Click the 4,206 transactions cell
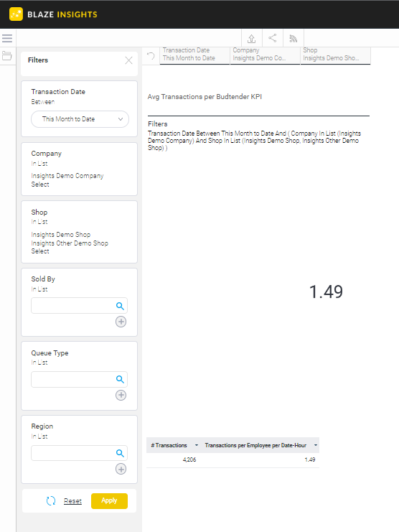The height and width of the screenshot is (532, 399). click(x=189, y=459)
